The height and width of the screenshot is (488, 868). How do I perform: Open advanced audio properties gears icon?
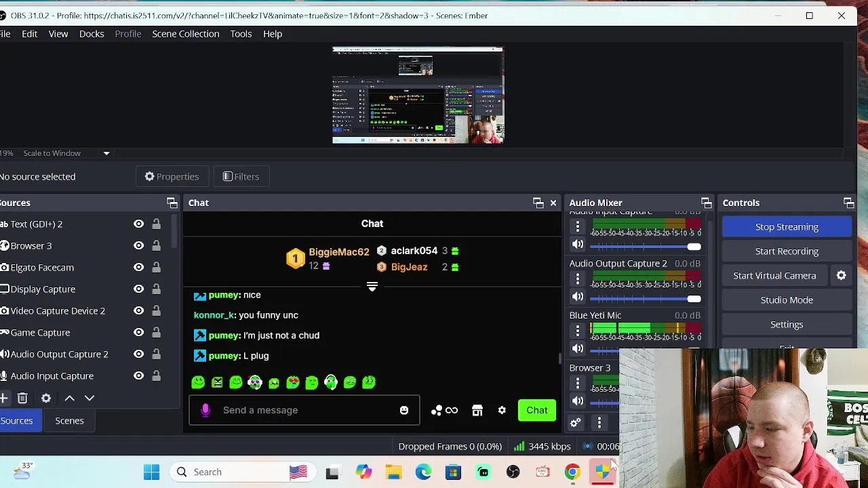575,423
